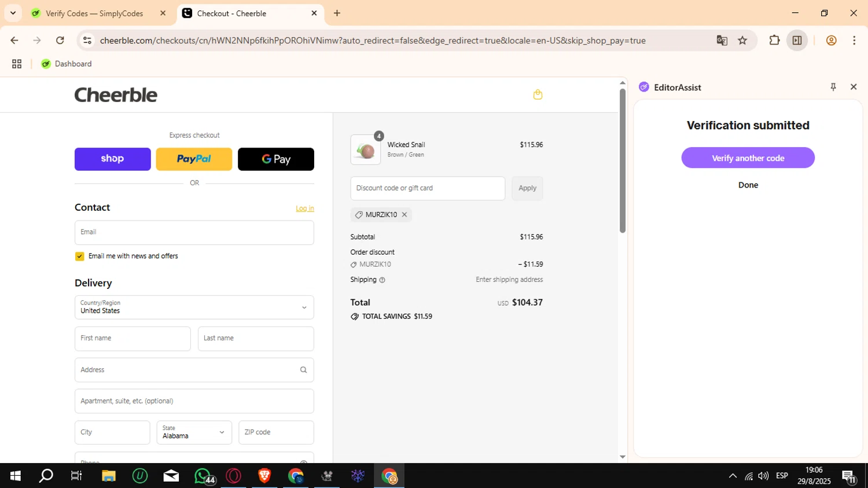Viewport: 868px width, 488px height.
Task: Pin the EditorAssist panel
Action: pyautogui.click(x=833, y=87)
